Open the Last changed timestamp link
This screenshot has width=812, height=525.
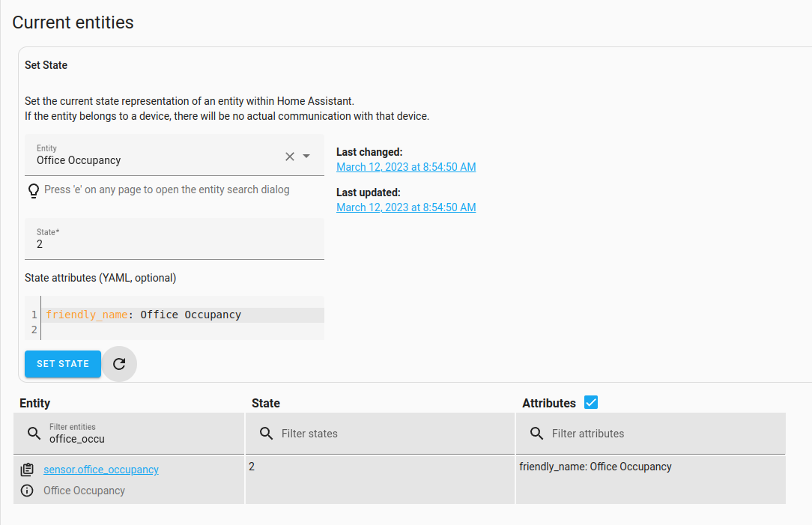(x=406, y=166)
